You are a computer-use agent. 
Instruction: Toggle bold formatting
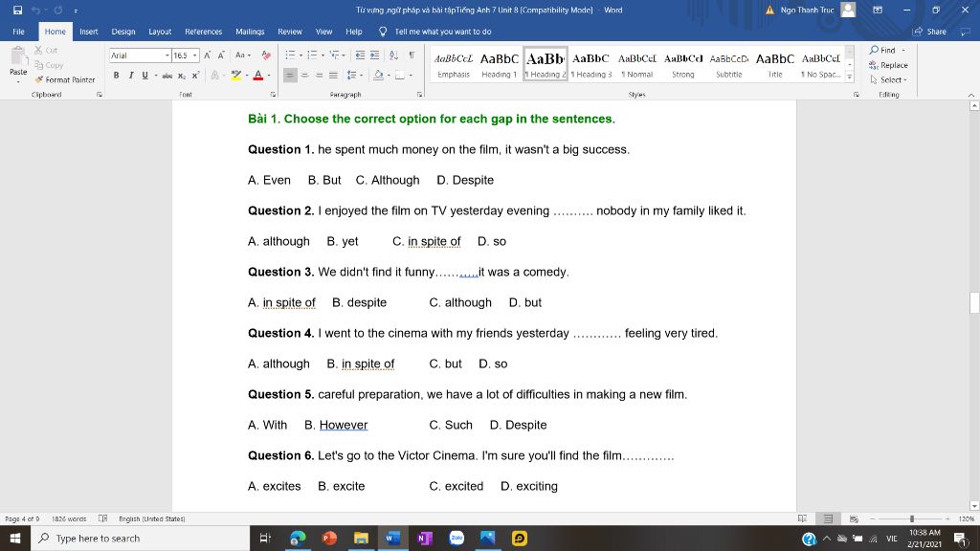116,76
